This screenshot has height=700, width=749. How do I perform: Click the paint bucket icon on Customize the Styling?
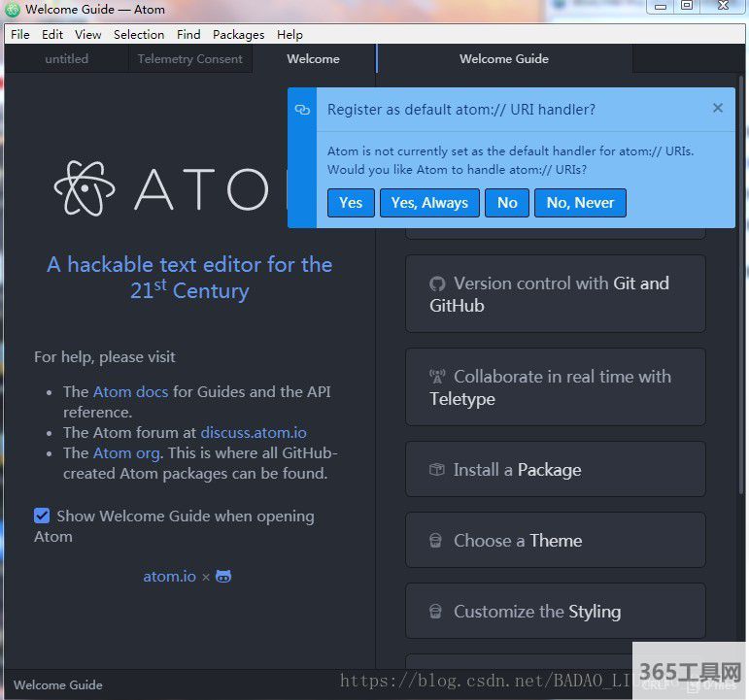coord(437,612)
